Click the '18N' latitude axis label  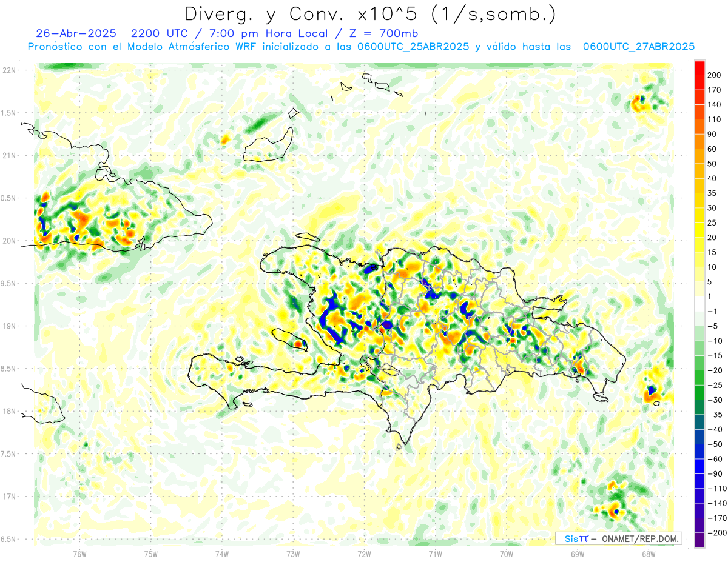coord(8,412)
